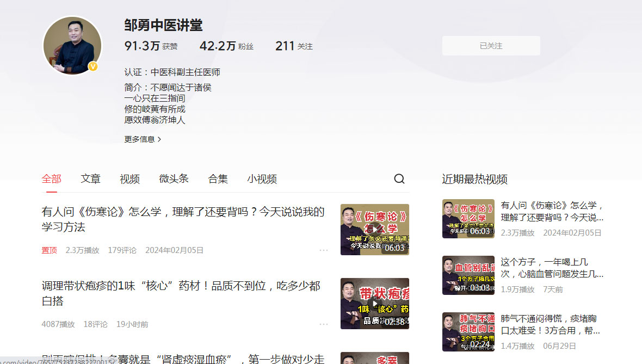This screenshot has height=364, width=642.
Task: Click the 91.3万 获赞 likes count
Action: coord(151,46)
